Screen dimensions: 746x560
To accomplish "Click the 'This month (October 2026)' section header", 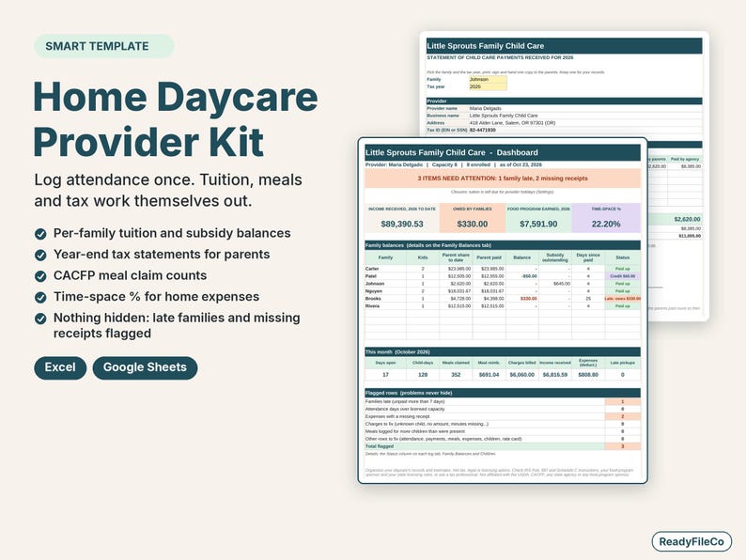I will [x=503, y=352].
